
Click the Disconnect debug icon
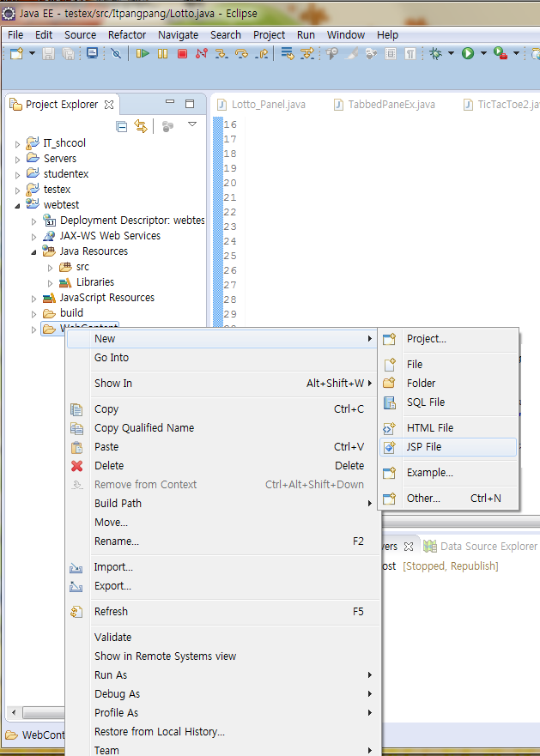202,53
